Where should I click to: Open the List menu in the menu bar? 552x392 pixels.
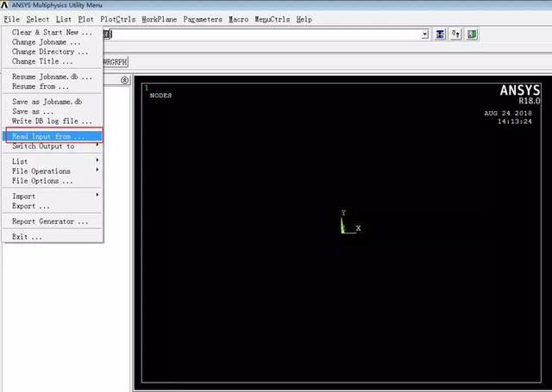pyautogui.click(x=63, y=19)
